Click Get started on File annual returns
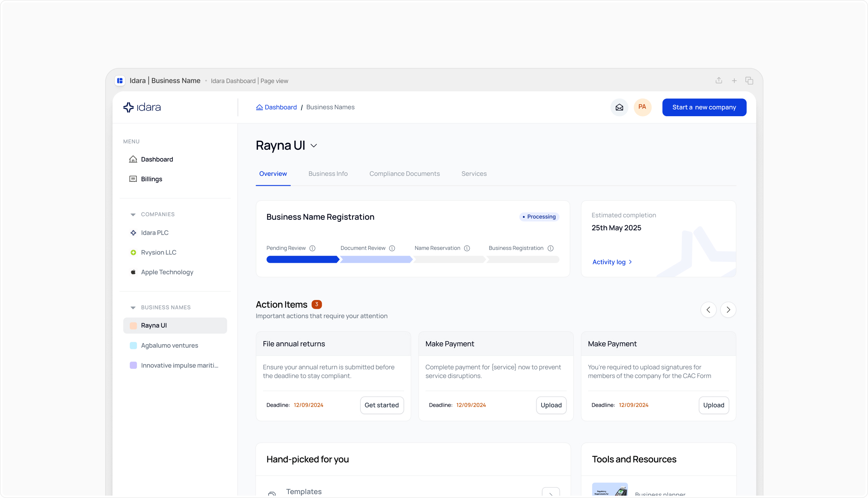The height and width of the screenshot is (498, 868). pos(381,405)
